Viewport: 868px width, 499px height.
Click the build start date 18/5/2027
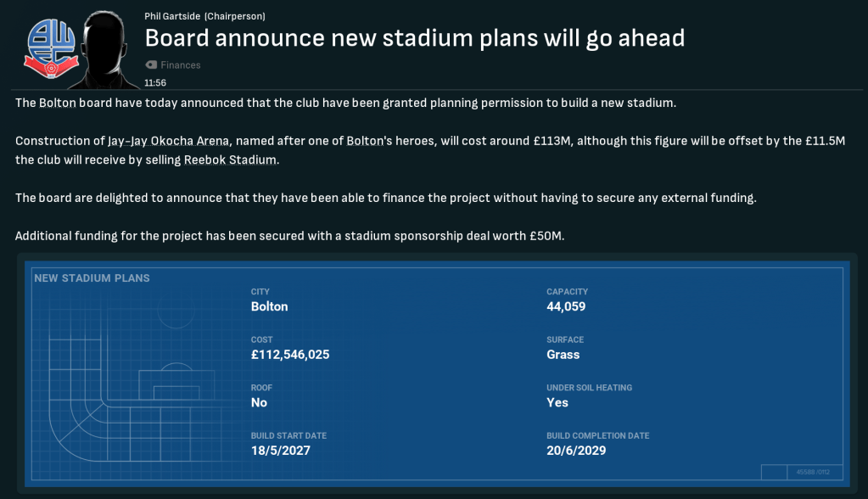280,451
